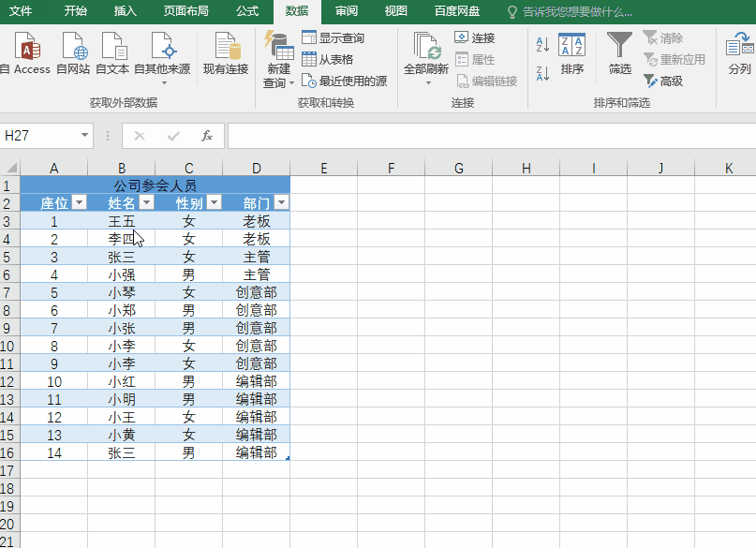Switch to the Formulas (公式) tab
Viewport: 756px width, 548px height.
[x=247, y=11]
